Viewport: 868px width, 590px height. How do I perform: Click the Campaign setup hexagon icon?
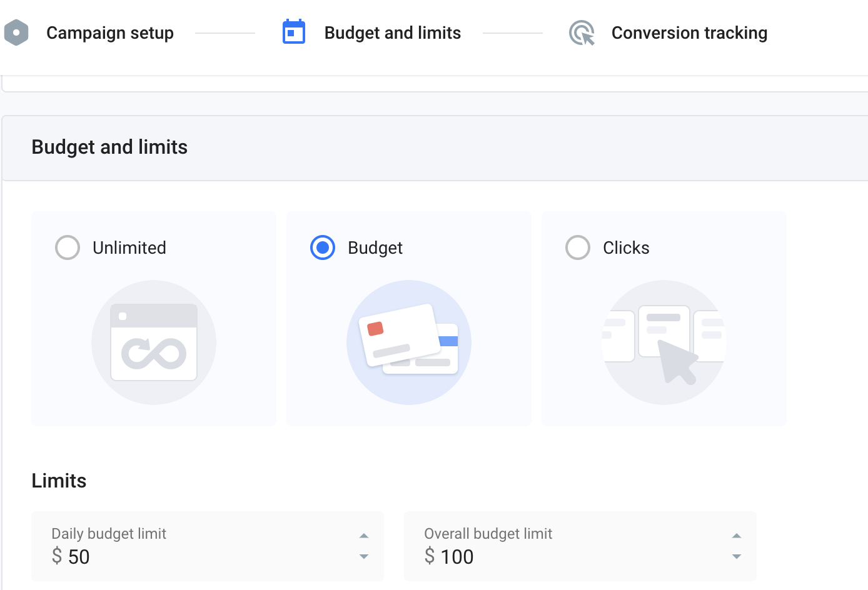[x=16, y=32]
